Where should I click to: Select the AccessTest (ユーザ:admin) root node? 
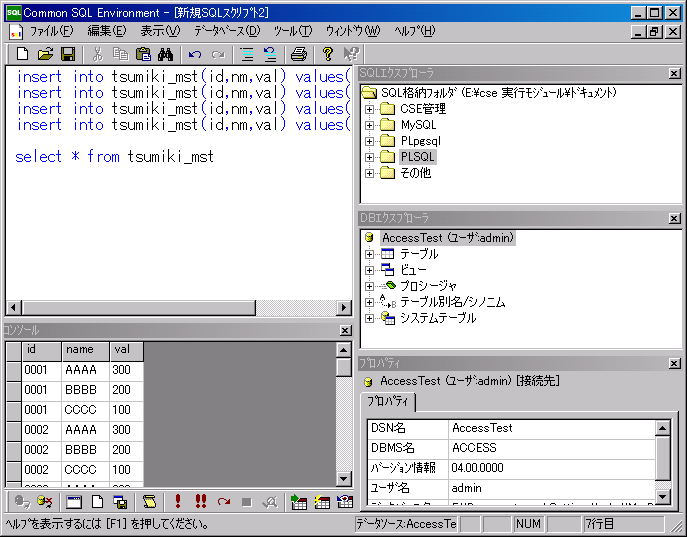[447, 238]
